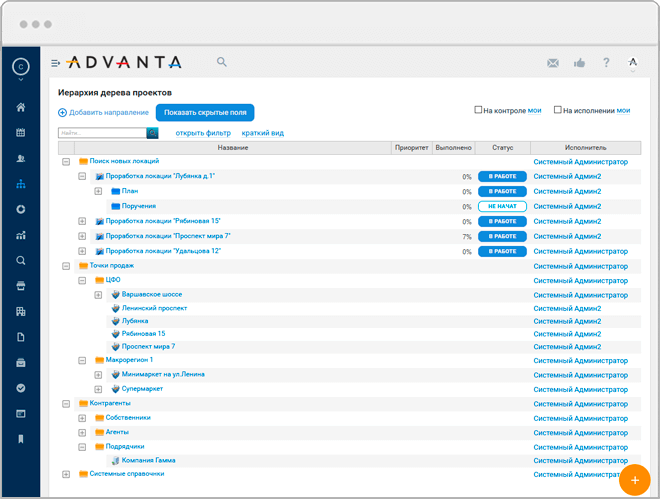Switch to 'краткий вид' link
The image size is (660, 499).
coord(263,133)
